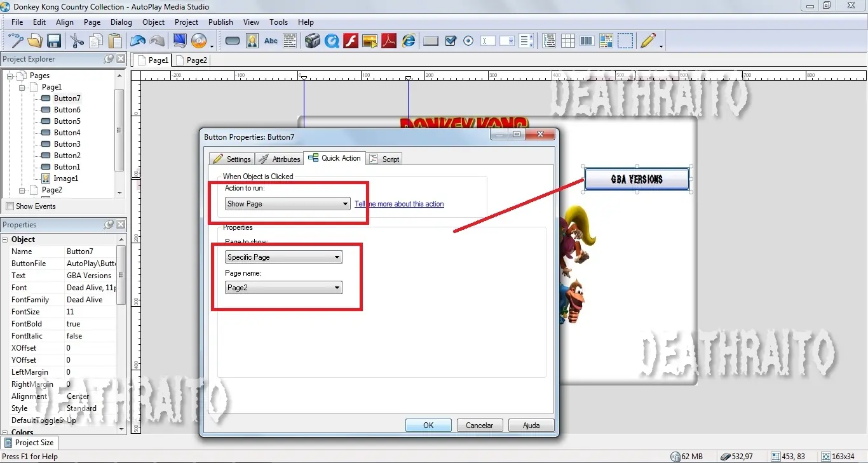This screenshot has width=868, height=463.
Task: Open the File menu
Action: (x=17, y=22)
